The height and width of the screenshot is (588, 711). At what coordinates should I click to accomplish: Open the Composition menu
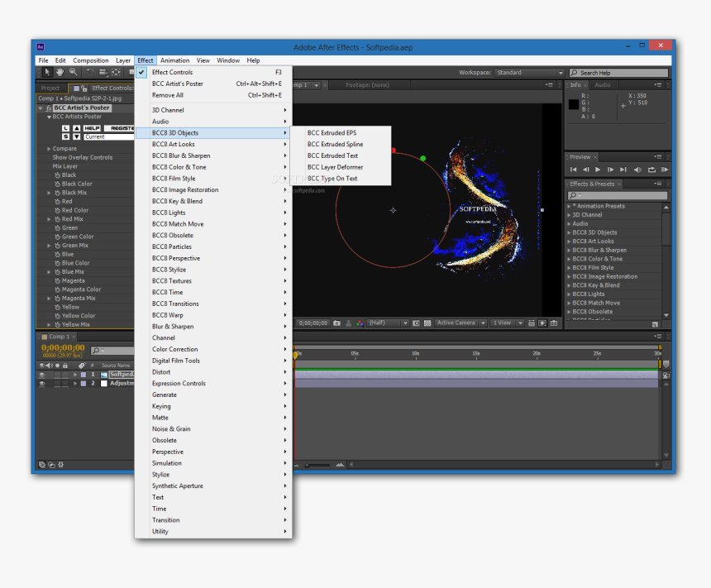tap(91, 60)
